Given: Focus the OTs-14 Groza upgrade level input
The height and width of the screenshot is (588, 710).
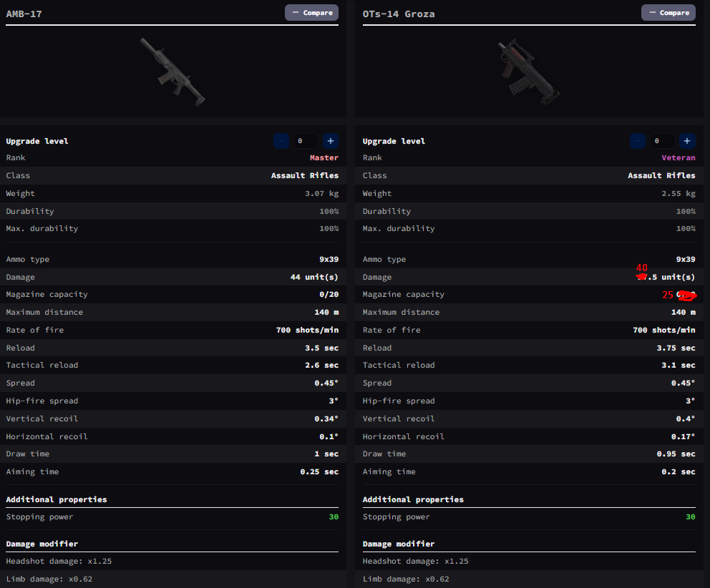Looking at the screenshot, I should click(662, 141).
